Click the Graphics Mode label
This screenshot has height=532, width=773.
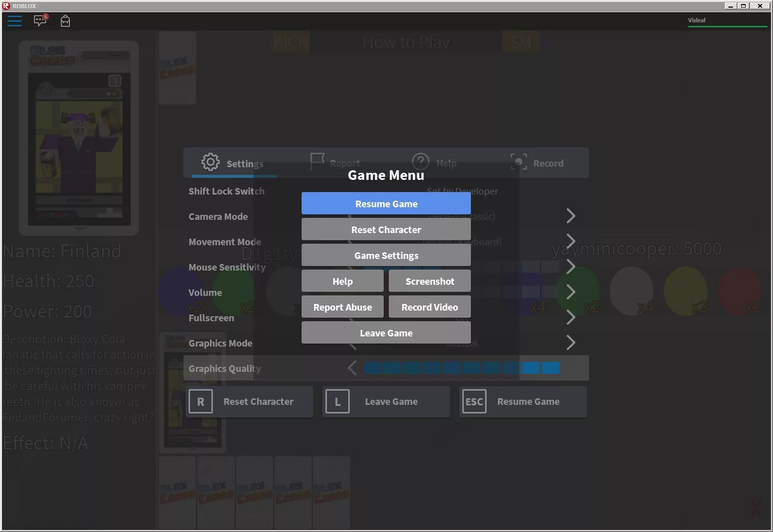(x=220, y=343)
